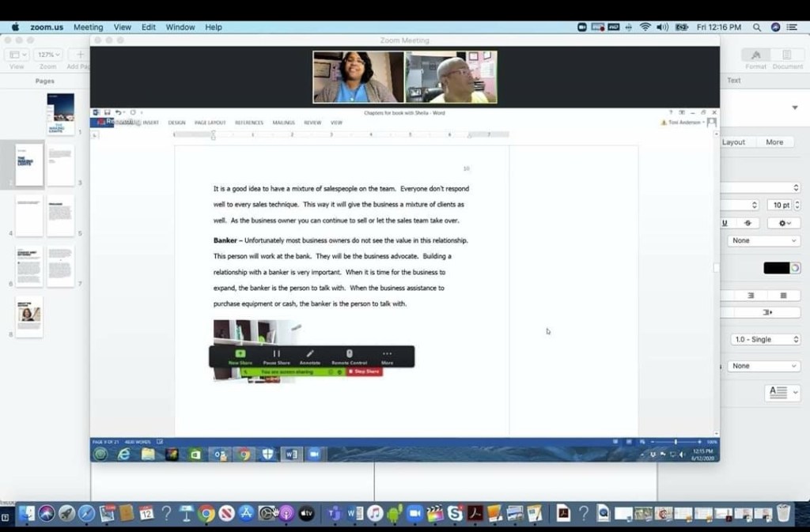Click the black text color swatch
This screenshot has height=532, width=810.
point(777,268)
